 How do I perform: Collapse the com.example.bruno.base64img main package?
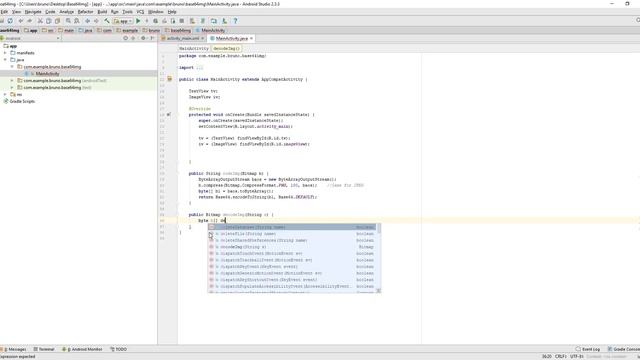pos(12,67)
